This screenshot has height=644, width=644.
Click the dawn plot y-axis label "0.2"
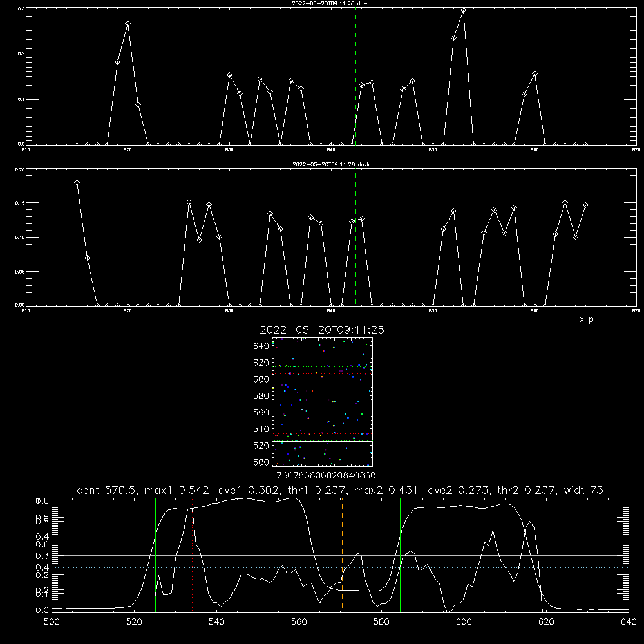coord(21,53)
